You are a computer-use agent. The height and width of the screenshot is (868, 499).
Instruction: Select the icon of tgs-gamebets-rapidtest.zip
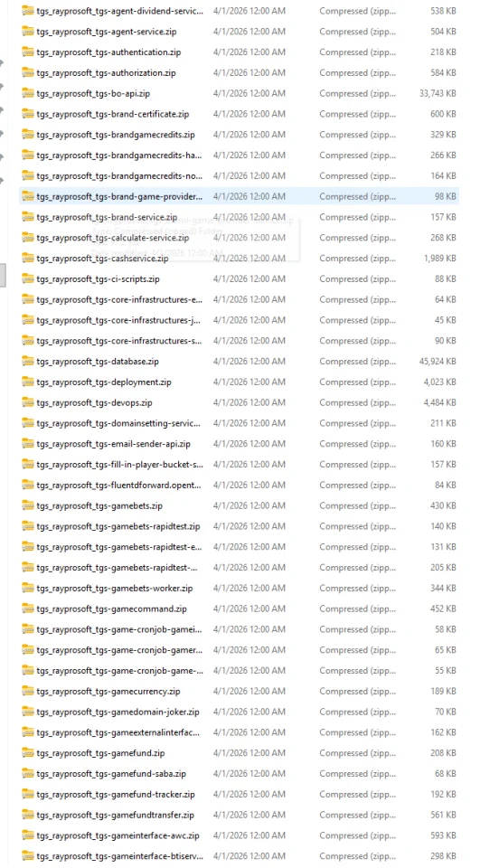28,526
